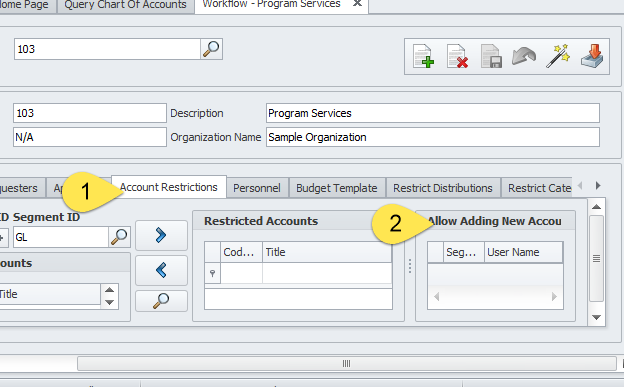
Task: Click the panel scrollbar down arrow
Action: [596, 317]
